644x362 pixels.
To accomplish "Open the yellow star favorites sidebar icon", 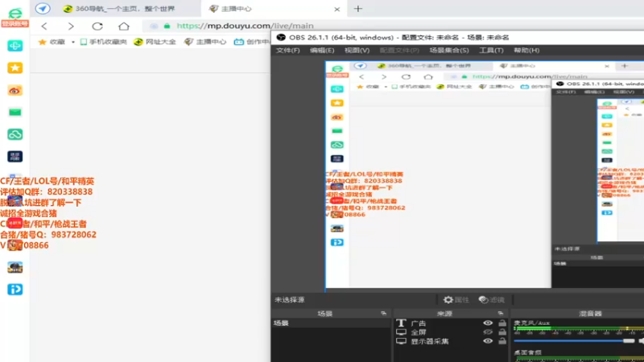I will (x=14, y=68).
